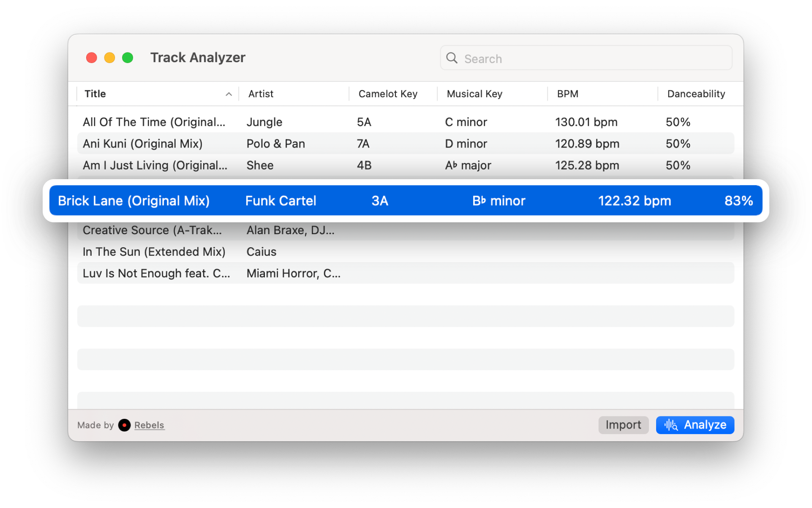Select All Of The Time track title

point(154,122)
